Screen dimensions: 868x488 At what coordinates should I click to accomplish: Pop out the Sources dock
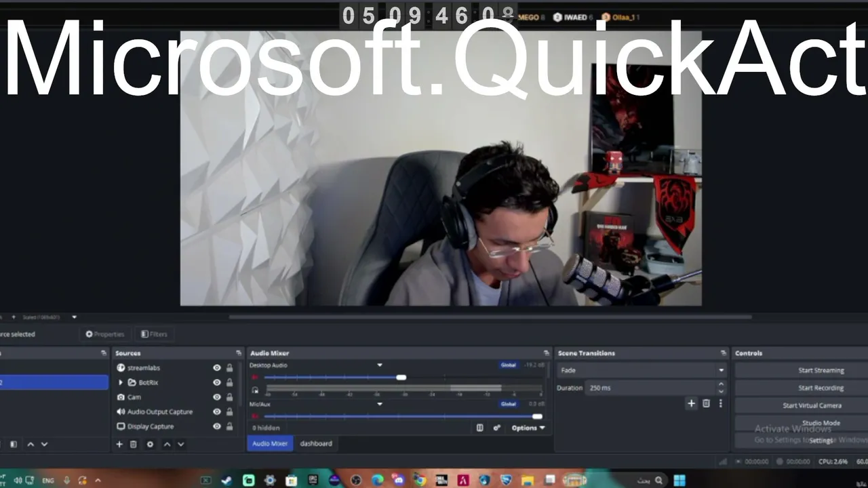[238, 353]
